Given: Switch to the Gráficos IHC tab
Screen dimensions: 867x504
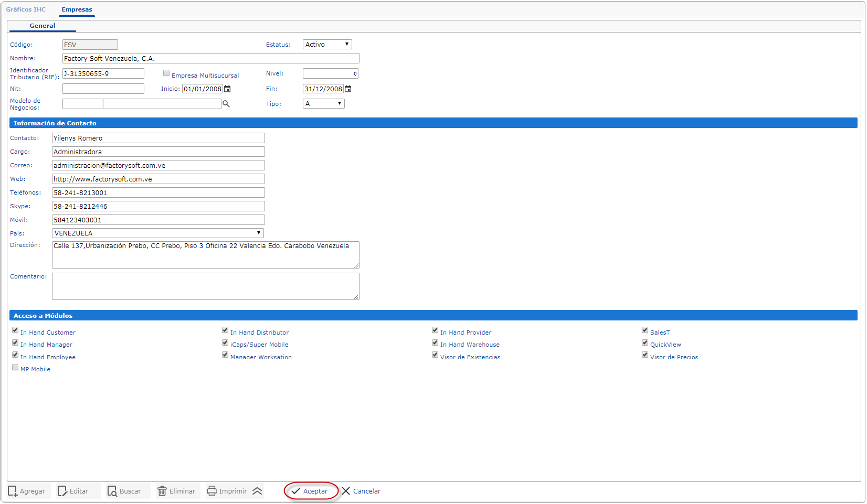Looking at the screenshot, I should 26,9.
